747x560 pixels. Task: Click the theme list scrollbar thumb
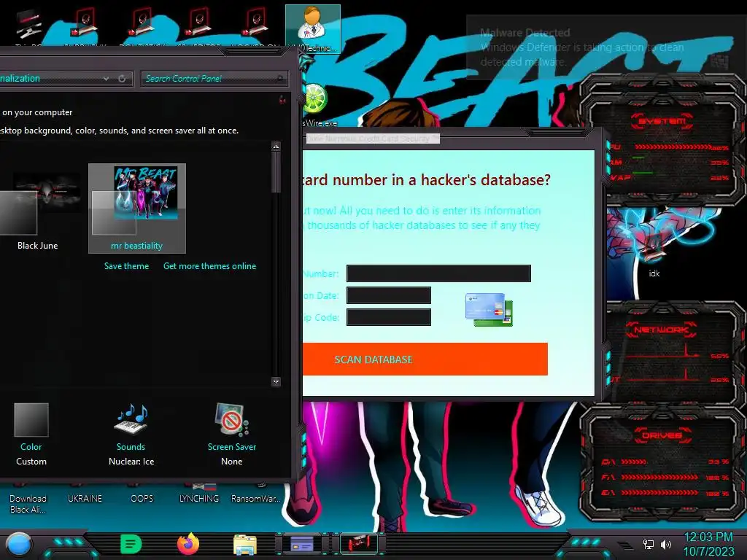[276, 172]
